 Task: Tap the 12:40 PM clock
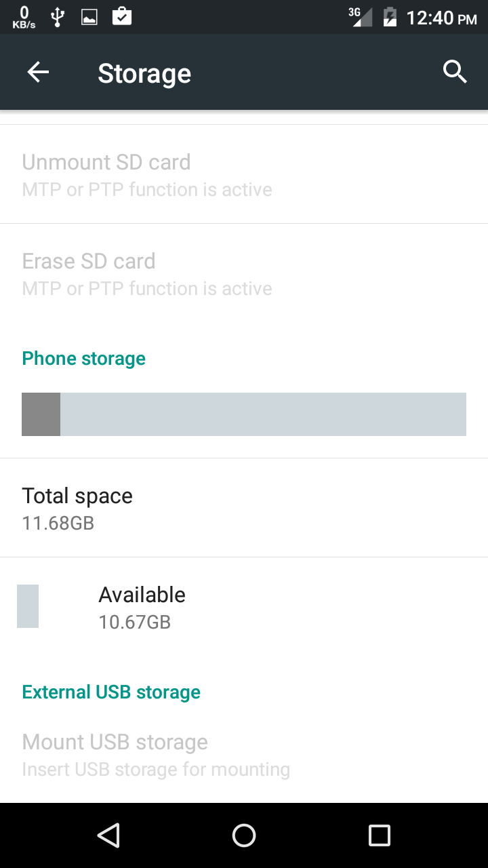(441, 18)
